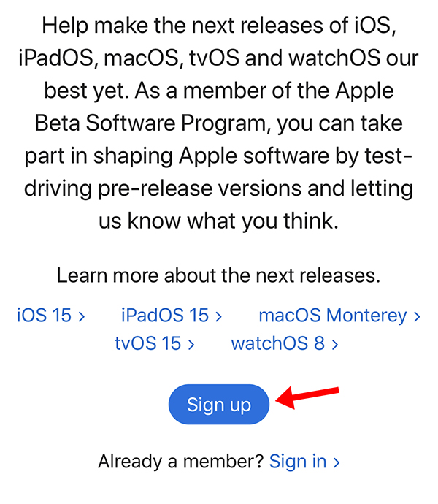This screenshot has height=504, width=438.
Task: Follow the Sign in link
Action: [298, 462]
